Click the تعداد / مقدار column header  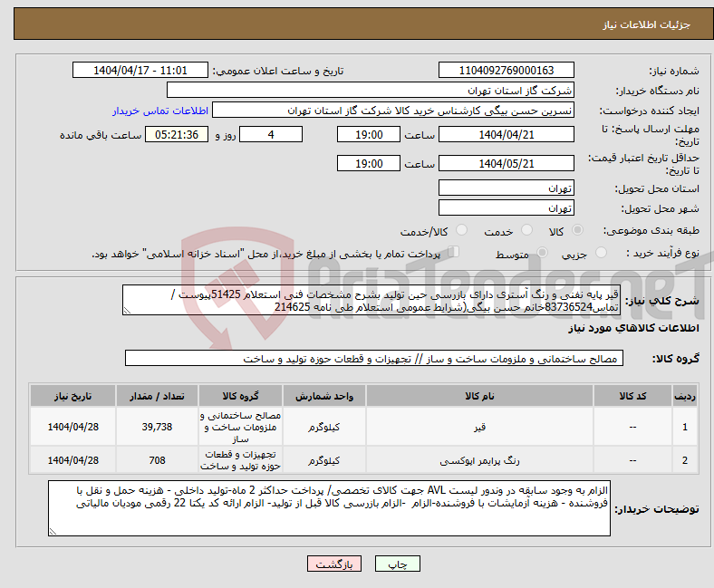[x=157, y=395]
